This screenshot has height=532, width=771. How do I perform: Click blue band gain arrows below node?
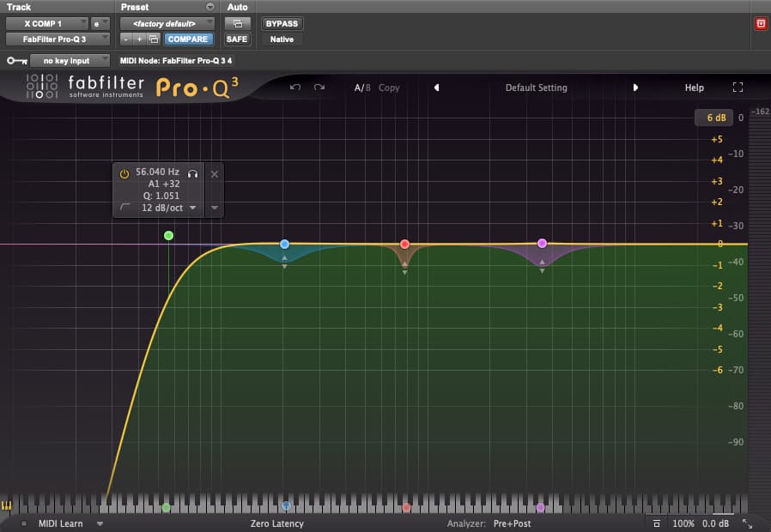pyautogui.click(x=284, y=262)
